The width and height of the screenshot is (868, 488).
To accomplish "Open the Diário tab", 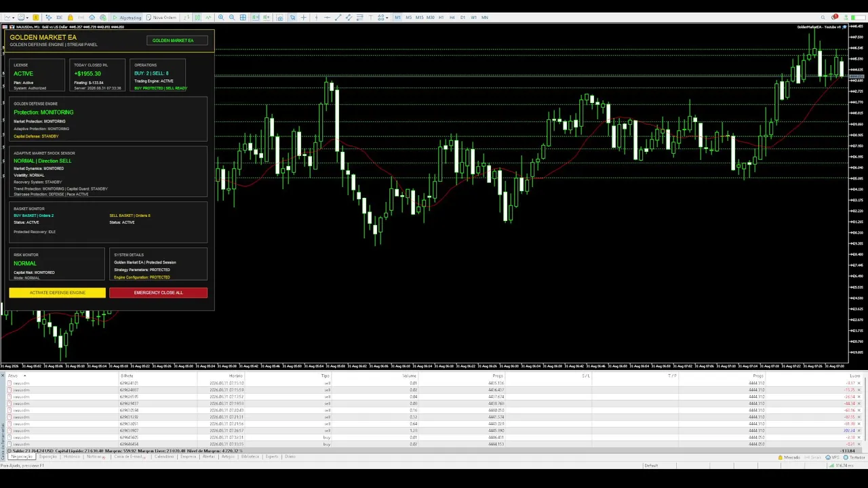I will (290, 457).
